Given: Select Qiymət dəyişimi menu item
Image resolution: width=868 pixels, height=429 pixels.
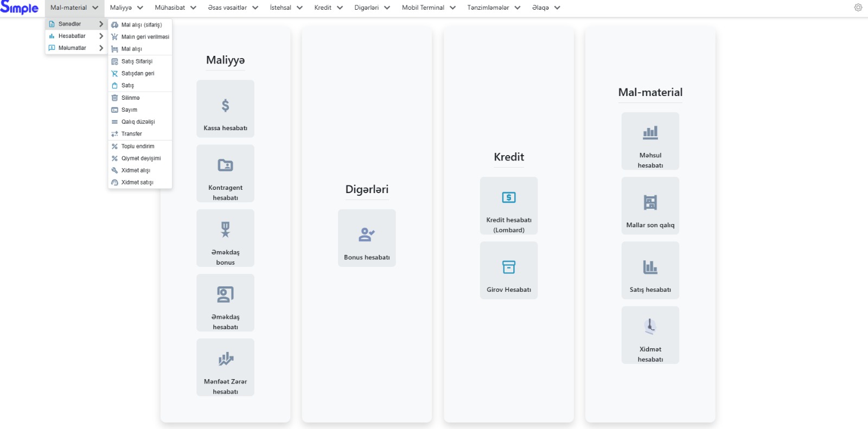Looking at the screenshot, I should pyautogui.click(x=141, y=158).
